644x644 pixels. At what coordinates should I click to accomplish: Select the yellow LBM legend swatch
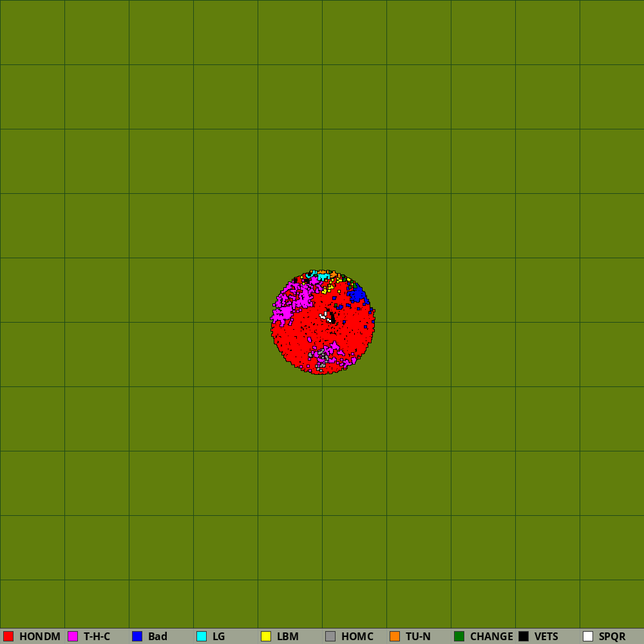(x=266, y=636)
